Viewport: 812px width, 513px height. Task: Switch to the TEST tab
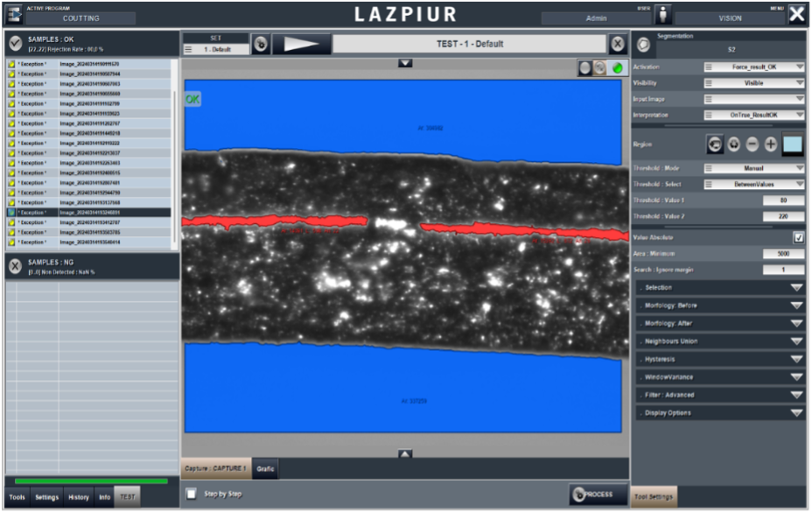click(x=128, y=497)
